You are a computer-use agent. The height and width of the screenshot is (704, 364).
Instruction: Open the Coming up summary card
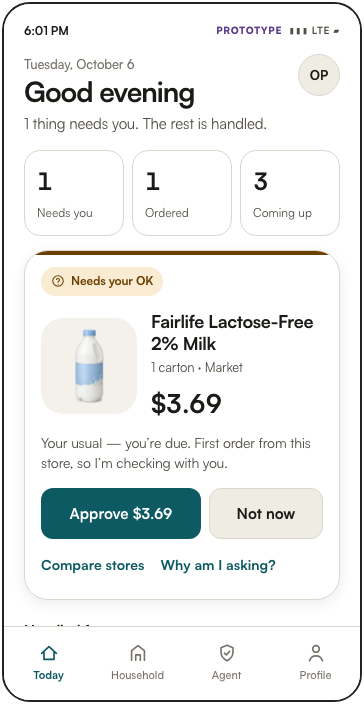point(290,193)
